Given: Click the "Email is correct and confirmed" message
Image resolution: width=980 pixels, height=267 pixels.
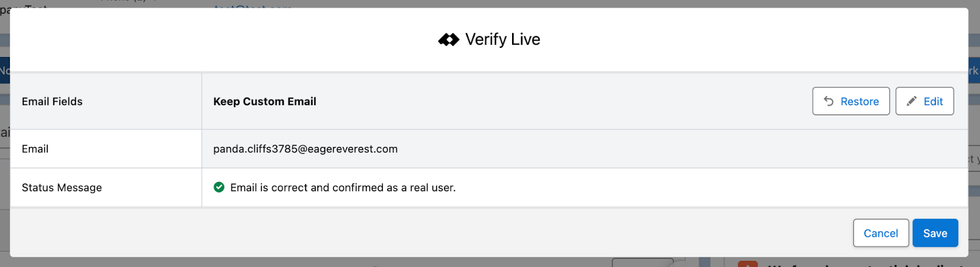Looking at the screenshot, I should coord(342,187).
